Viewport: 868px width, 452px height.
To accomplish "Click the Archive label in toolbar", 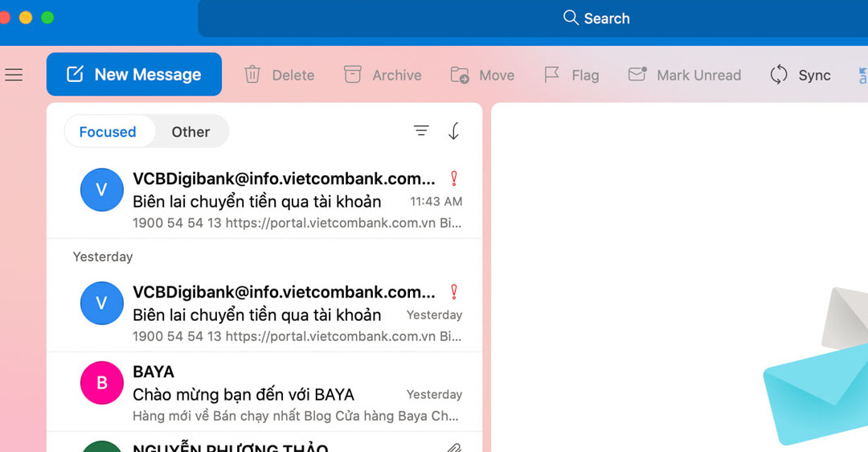I will tap(397, 76).
